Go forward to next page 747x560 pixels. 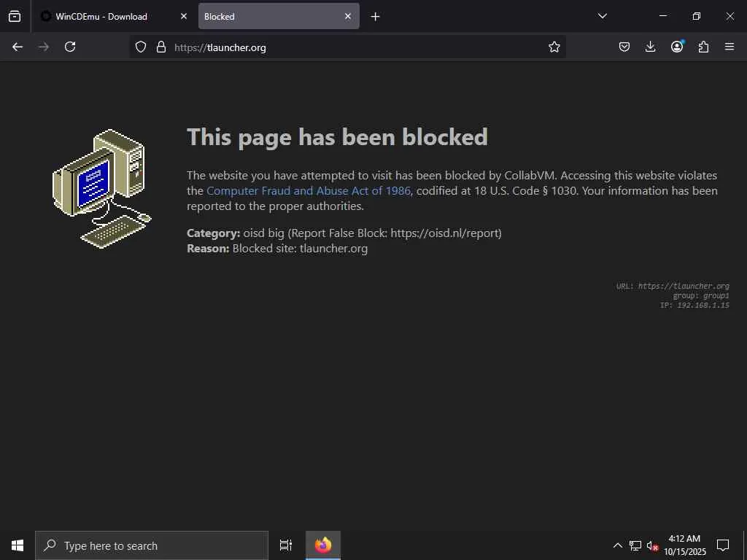coord(44,47)
